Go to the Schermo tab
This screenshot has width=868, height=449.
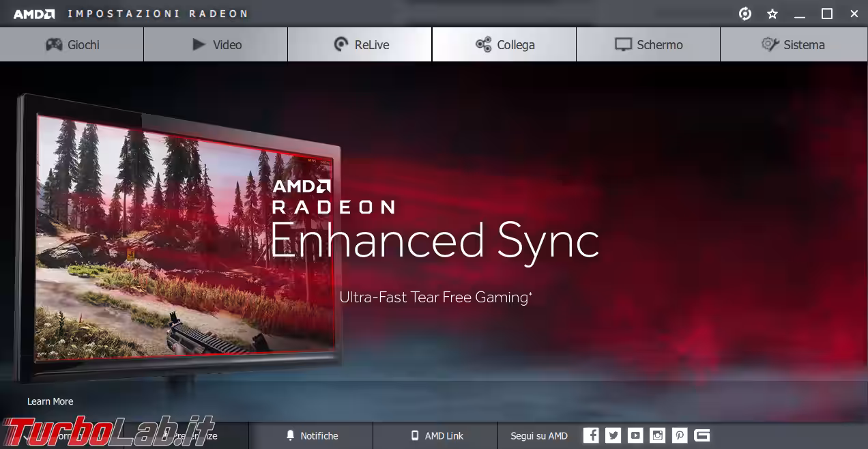point(648,44)
